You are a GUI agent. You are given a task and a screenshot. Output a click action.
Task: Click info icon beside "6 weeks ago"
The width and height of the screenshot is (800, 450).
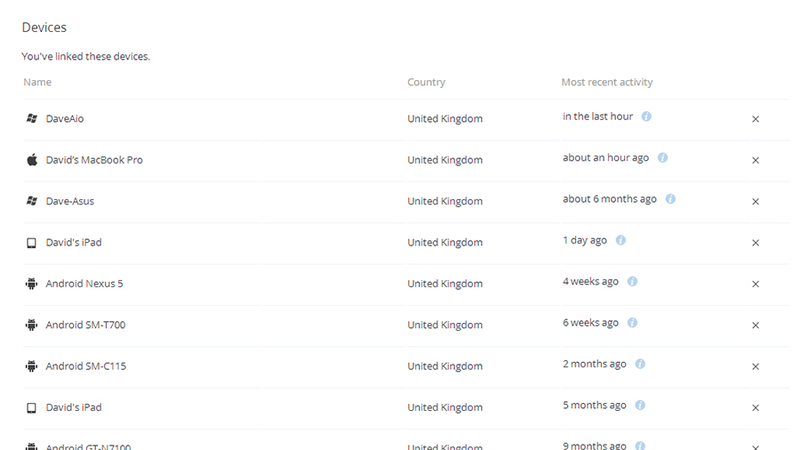[x=632, y=323]
